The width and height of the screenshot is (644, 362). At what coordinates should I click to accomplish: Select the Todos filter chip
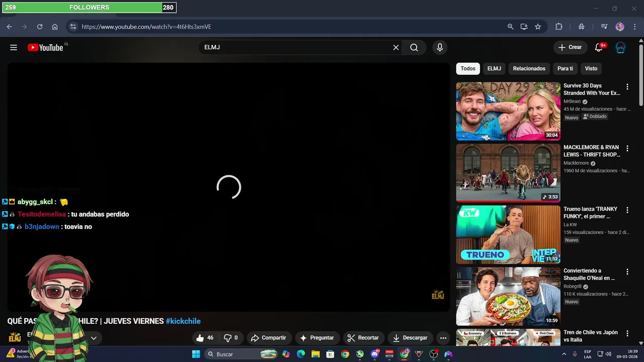(x=468, y=68)
